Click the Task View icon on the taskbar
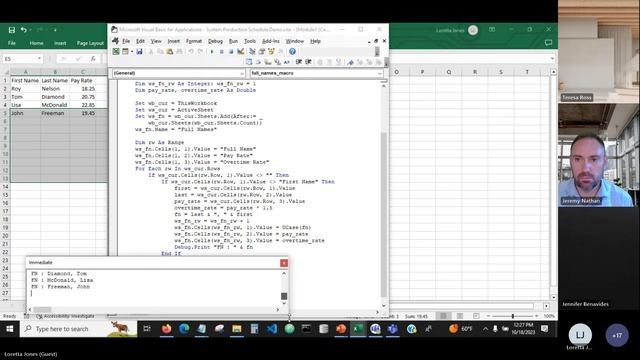Image resolution: width=640 pixels, height=360 pixels. click(x=147, y=329)
